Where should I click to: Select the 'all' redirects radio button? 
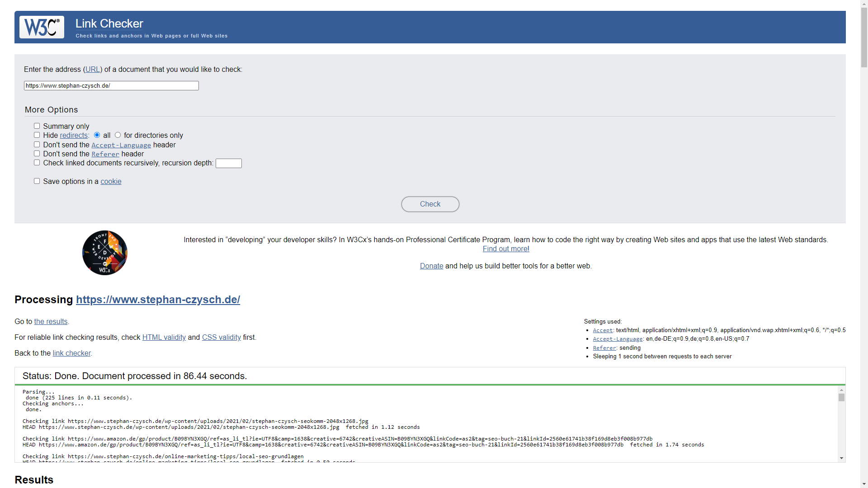point(97,135)
